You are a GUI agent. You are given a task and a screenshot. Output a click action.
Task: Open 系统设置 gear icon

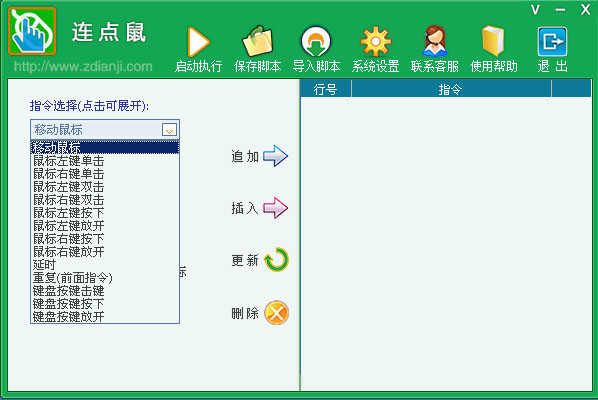tap(375, 42)
